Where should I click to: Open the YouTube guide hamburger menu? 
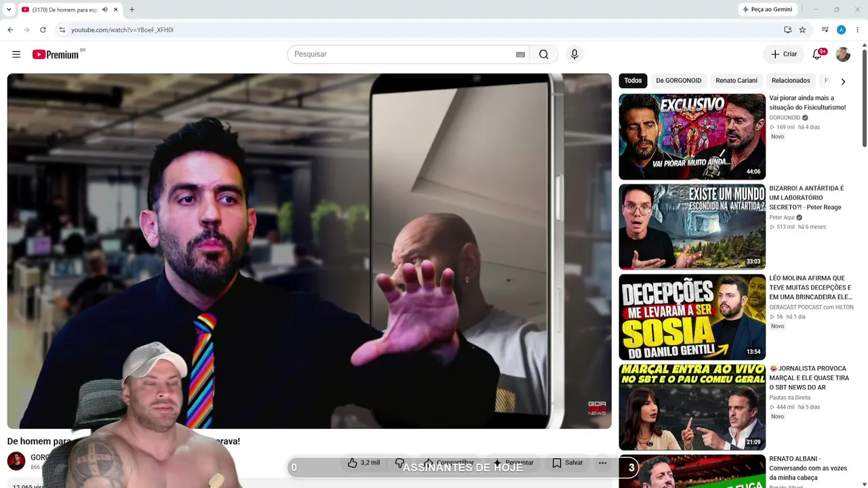16,54
